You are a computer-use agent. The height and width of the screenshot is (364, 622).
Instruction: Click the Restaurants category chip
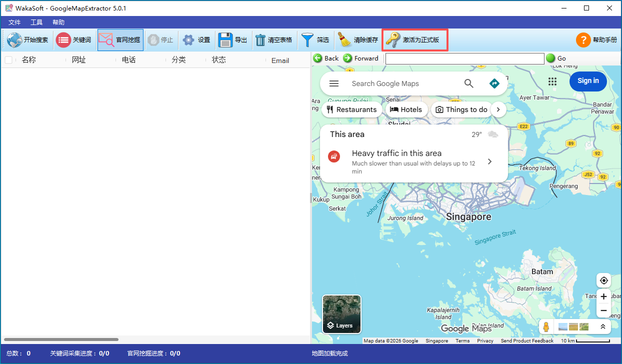352,109
